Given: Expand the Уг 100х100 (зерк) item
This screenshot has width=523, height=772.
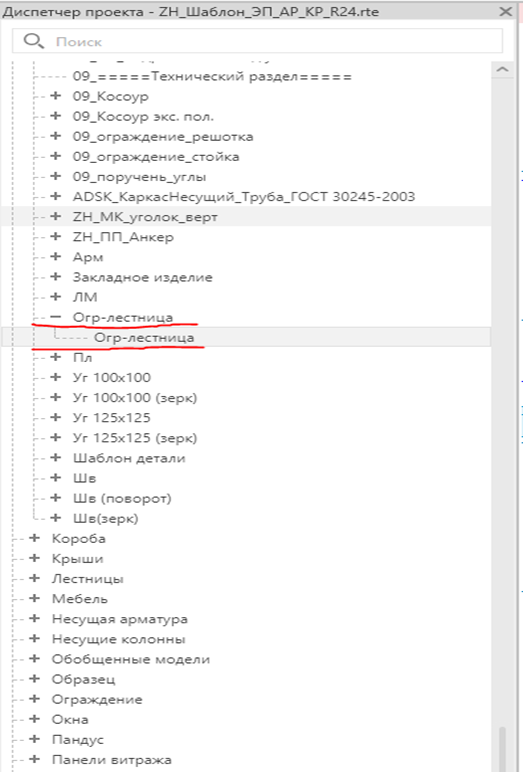Looking at the screenshot, I should (56, 397).
